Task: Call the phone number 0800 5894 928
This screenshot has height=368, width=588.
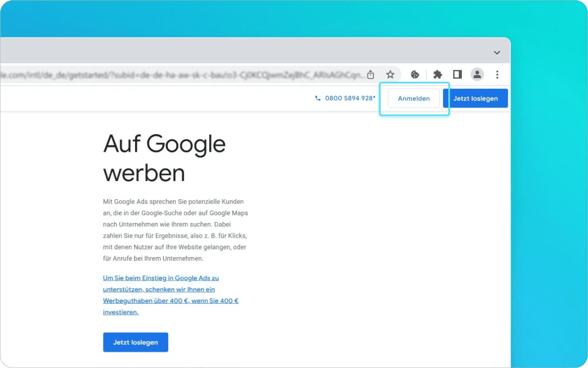Action: (345, 98)
